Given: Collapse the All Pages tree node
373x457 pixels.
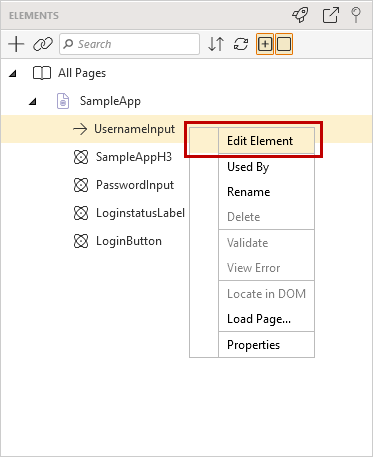Looking at the screenshot, I should tap(13, 73).
